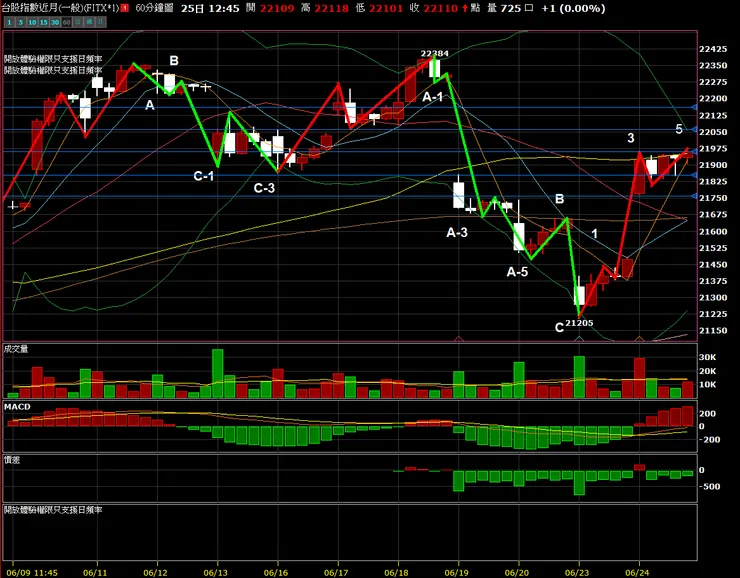Switch chart to 1-minute timeframe
Screen dimensions: 740x578
[x=9, y=22]
